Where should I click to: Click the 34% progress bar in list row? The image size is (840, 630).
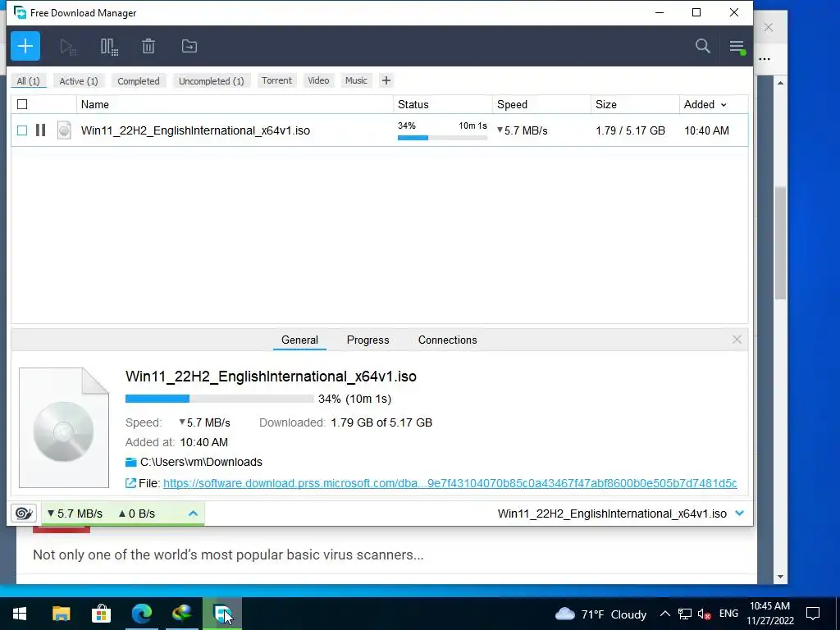(442, 138)
